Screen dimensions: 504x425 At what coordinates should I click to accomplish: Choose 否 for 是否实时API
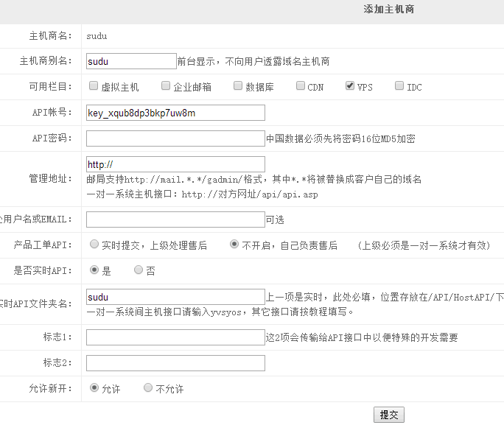tap(139, 270)
